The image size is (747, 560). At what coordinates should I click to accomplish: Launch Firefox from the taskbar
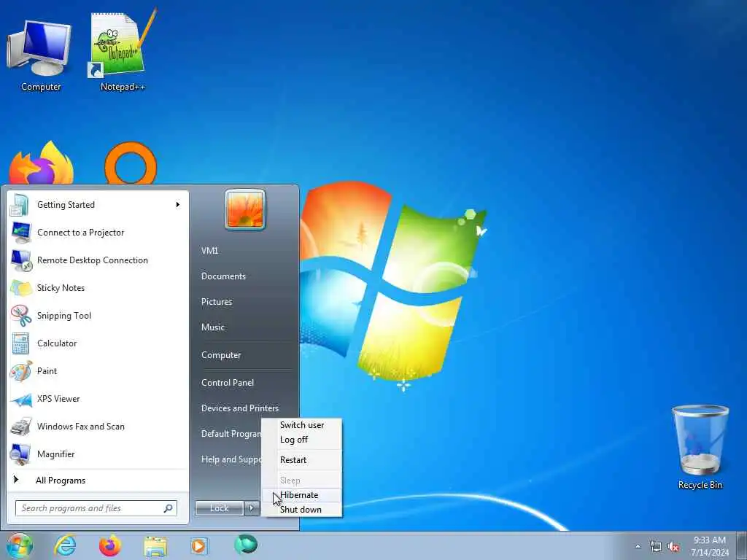pos(109,545)
